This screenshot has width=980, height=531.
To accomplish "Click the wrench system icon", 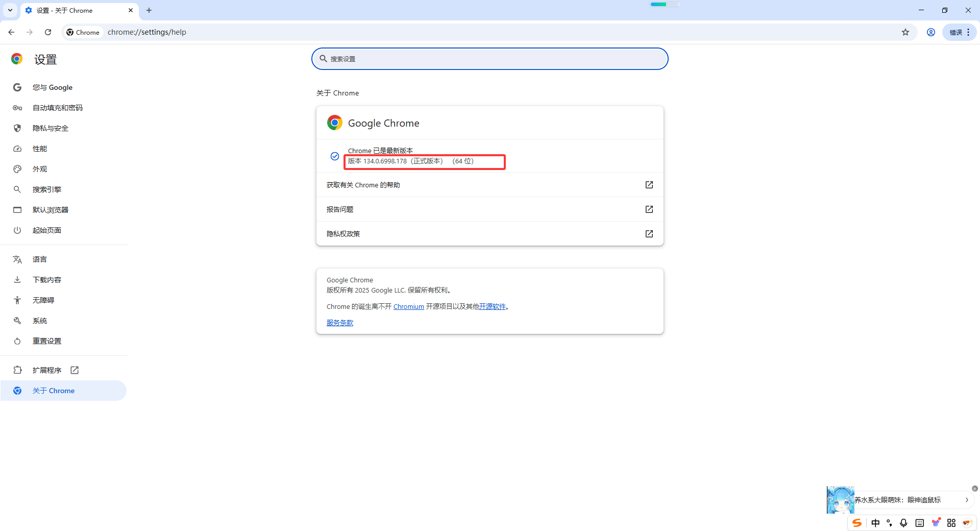I will coord(17,321).
